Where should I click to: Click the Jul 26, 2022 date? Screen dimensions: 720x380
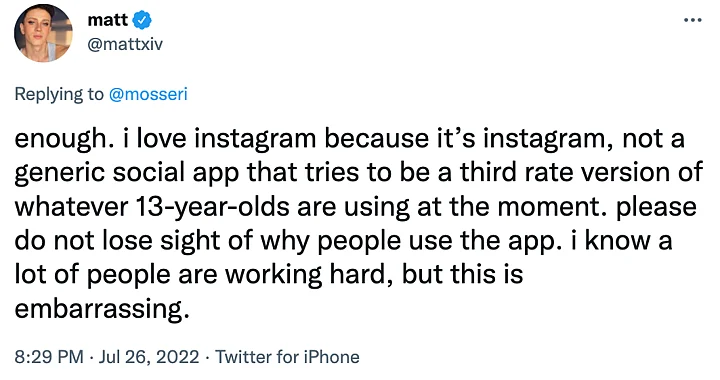coord(149,357)
